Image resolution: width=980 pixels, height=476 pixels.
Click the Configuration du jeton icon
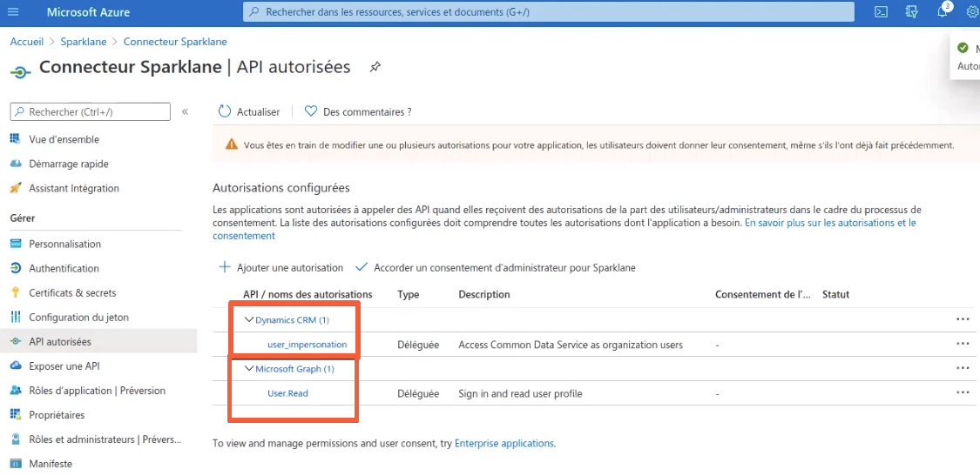[x=17, y=317]
